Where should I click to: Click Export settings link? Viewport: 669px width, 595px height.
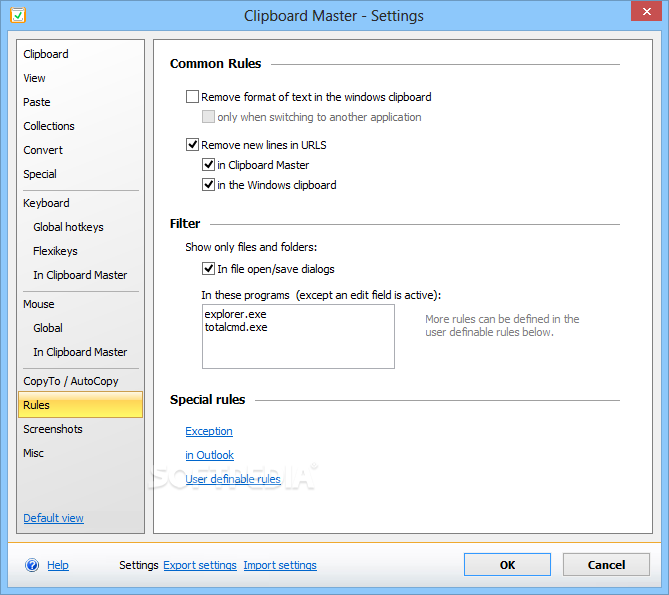[x=200, y=565]
